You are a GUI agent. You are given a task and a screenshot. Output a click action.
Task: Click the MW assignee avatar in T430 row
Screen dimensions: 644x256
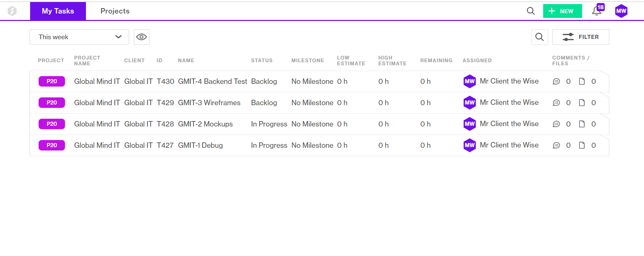click(470, 82)
